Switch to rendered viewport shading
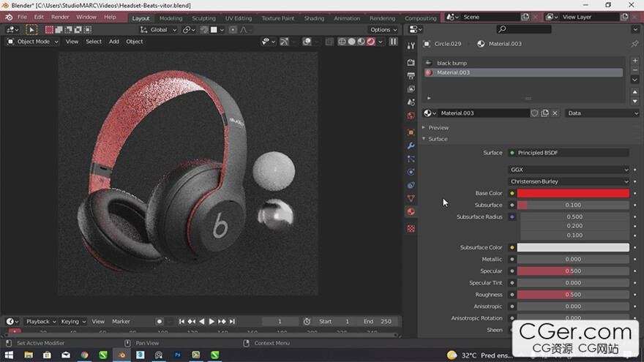 371,42
